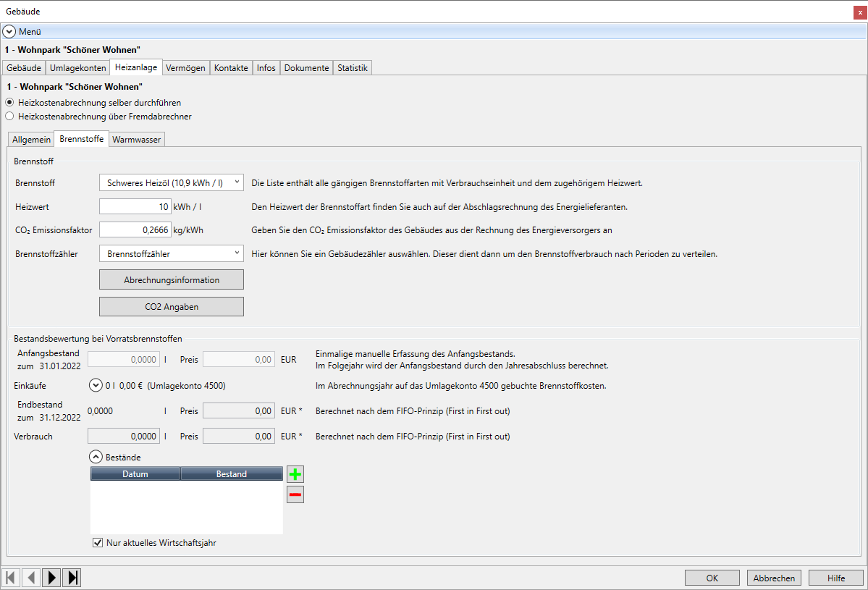868x590 pixels.
Task: Jump to the last record arrow
Action: [72, 578]
